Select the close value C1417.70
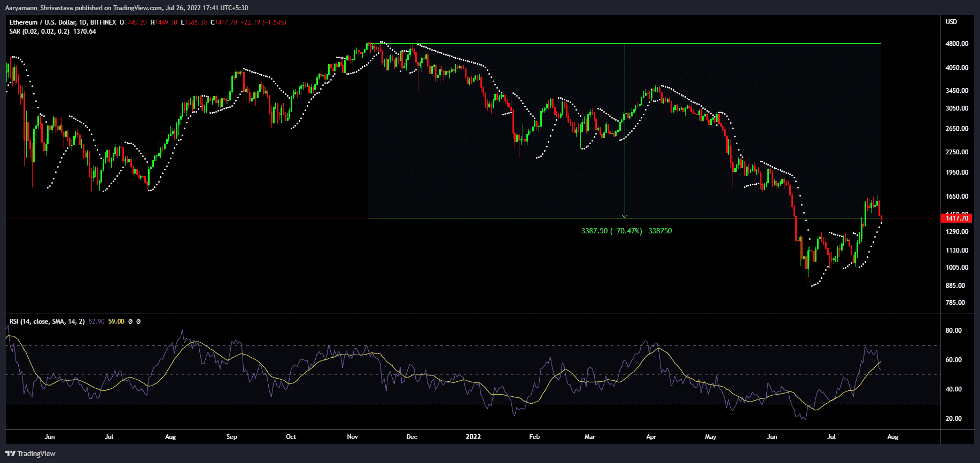The width and height of the screenshot is (980, 463). (224, 22)
